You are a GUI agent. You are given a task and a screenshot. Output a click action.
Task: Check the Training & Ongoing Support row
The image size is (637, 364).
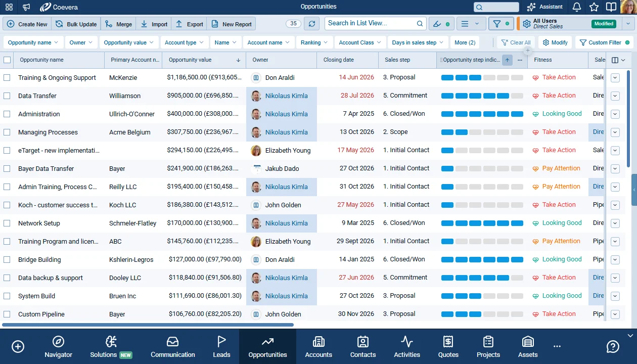[7, 78]
